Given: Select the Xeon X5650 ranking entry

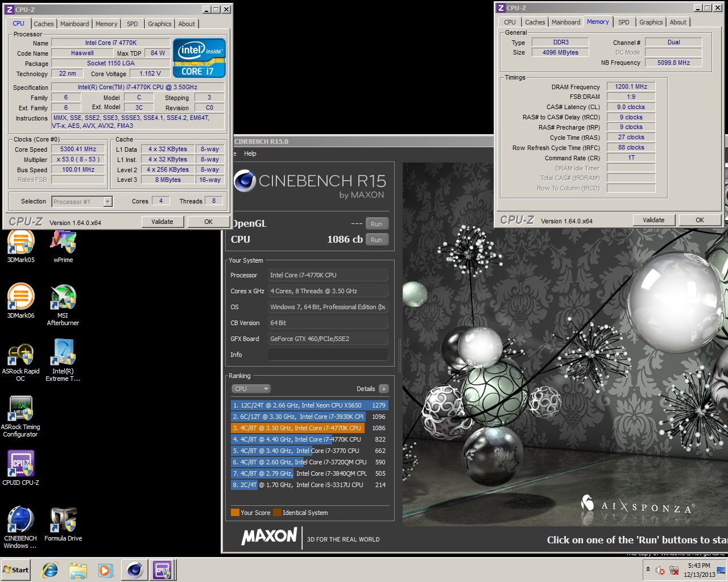Looking at the screenshot, I should click(308, 405).
